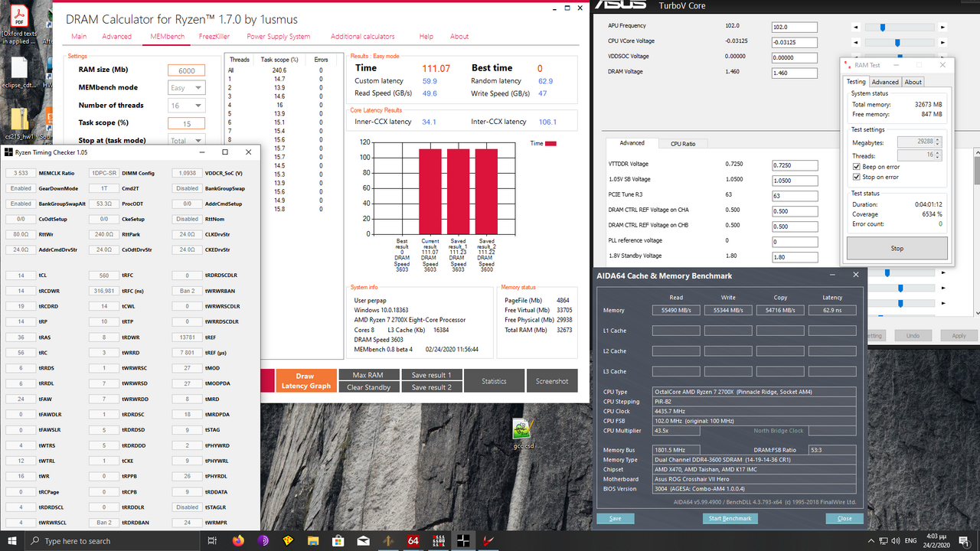Open the Stop at (task mode) dropdown
The image size is (980, 551).
(x=186, y=141)
